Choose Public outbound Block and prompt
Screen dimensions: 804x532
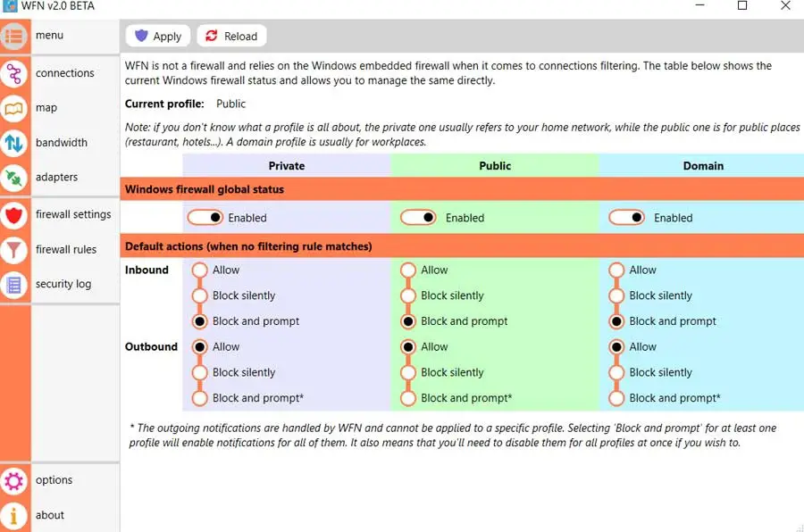click(408, 398)
